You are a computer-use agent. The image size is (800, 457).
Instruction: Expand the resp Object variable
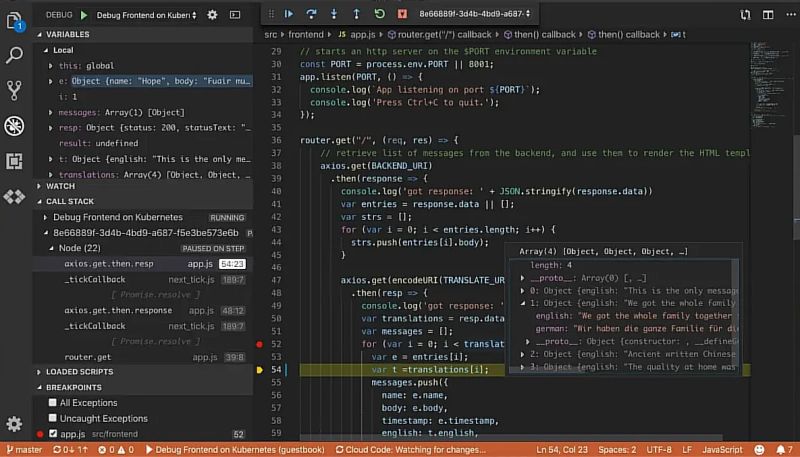50,128
